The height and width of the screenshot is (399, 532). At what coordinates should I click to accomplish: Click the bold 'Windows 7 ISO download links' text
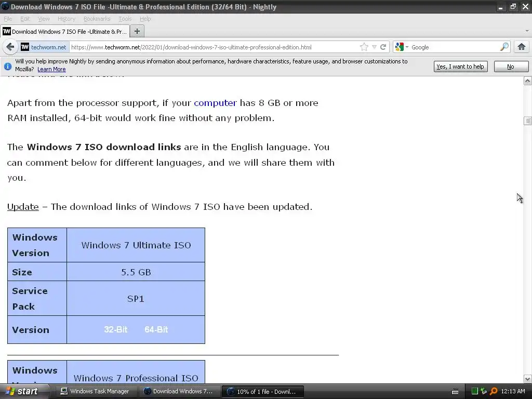(x=104, y=147)
